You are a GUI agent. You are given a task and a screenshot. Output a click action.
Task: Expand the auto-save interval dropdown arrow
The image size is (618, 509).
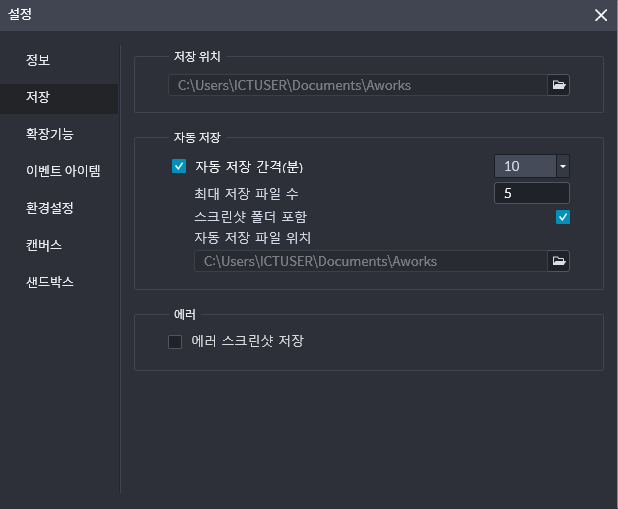coord(563,166)
